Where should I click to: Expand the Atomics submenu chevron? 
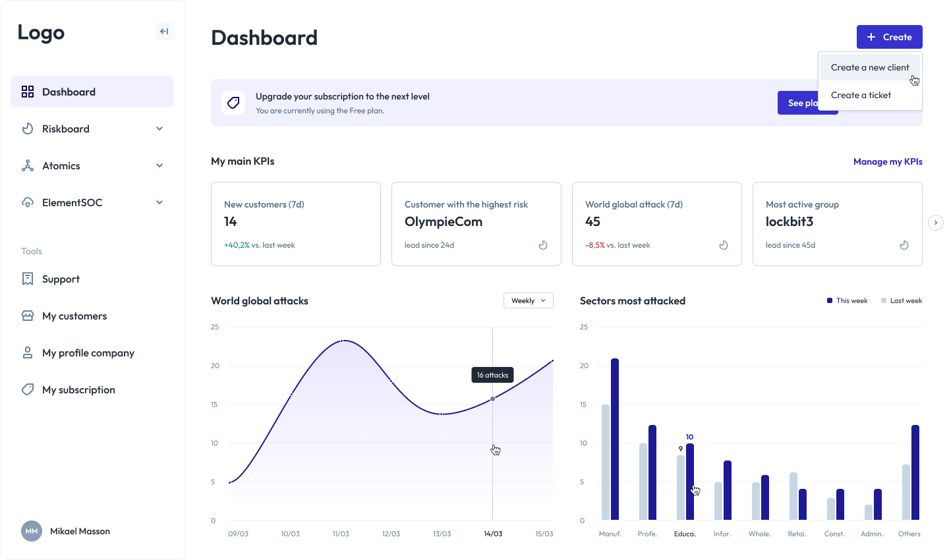pyautogui.click(x=159, y=165)
